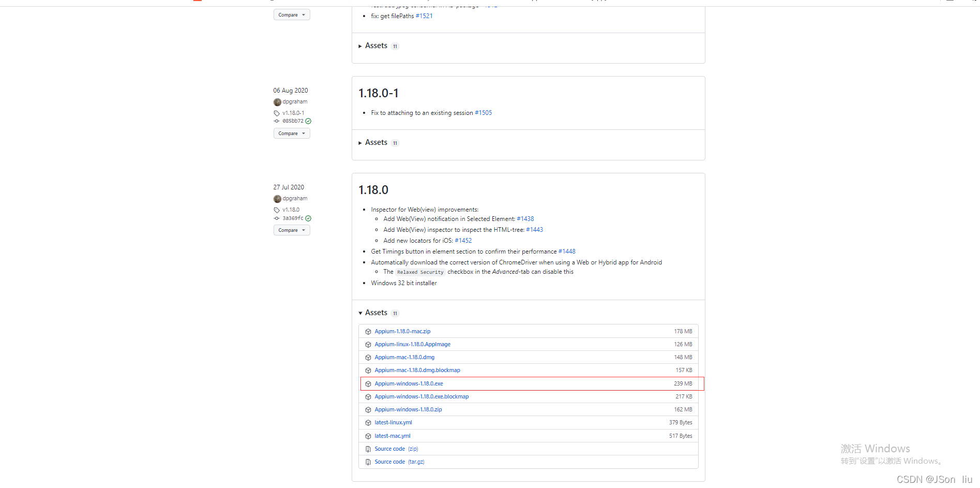980x488 pixels.
Task: Click file-zip icon beside Source code (tar.gz)
Action: 368,462
